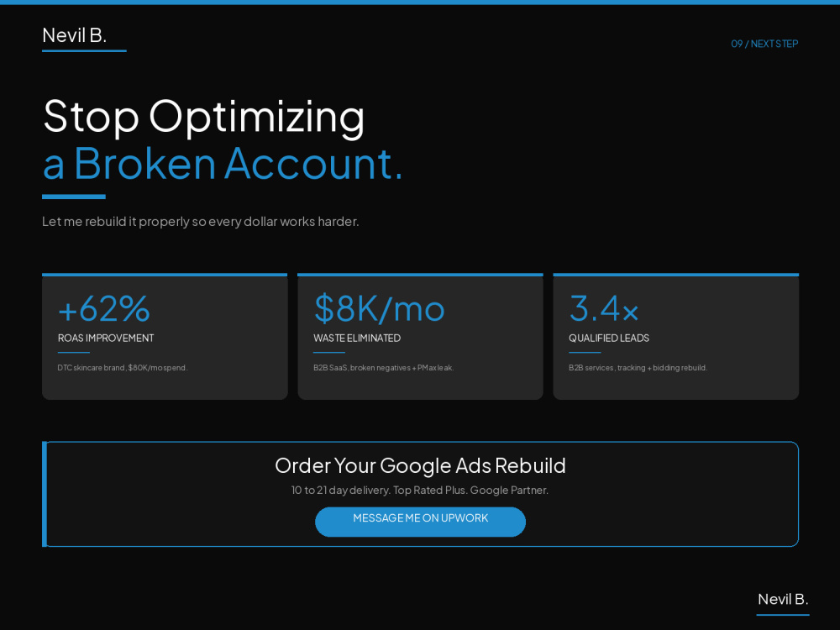Select the '09 / NEXT STEP' page label
The width and height of the screenshot is (840, 630).
pos(764,44)
